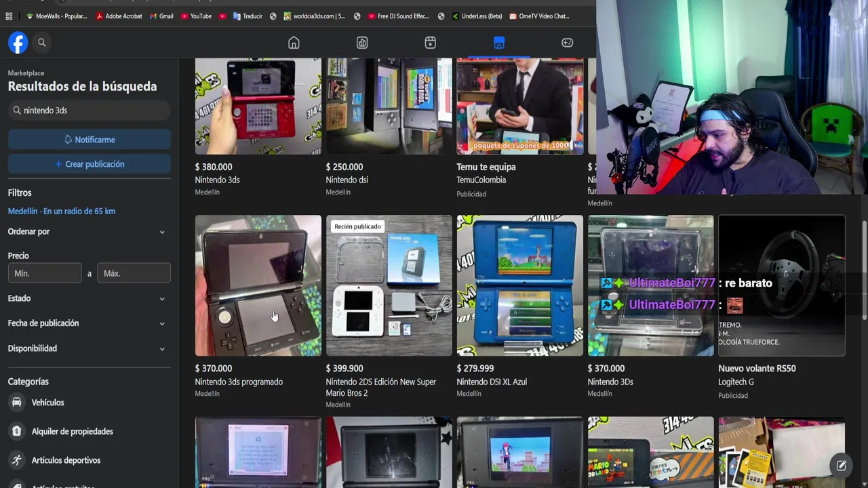Click the new message compose pencil icon

tap(842, 466)
